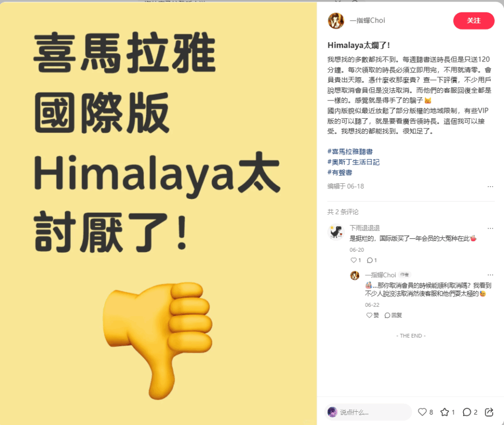Open hashtag #有聲書
Image resolution: width=504 pixels, height=425 pixels.
pos(340,172)
